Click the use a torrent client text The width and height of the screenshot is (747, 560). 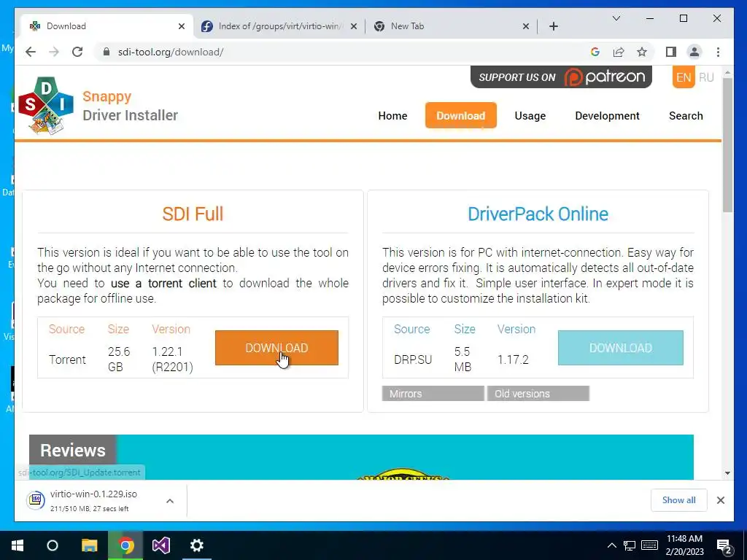(x=163, y=283)
